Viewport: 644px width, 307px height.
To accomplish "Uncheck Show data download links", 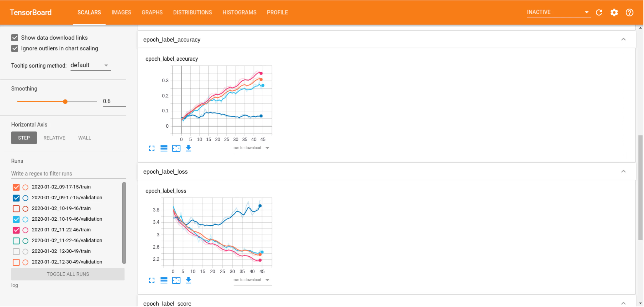I will click(15, 38).
